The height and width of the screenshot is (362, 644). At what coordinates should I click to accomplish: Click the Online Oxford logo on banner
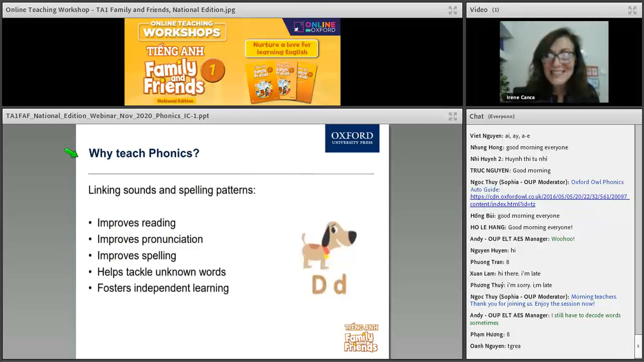314,27
